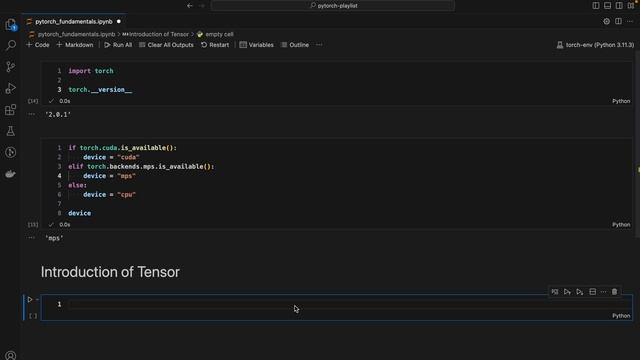
Task: Click Clear All Outputs
Action: coord(166,45)
